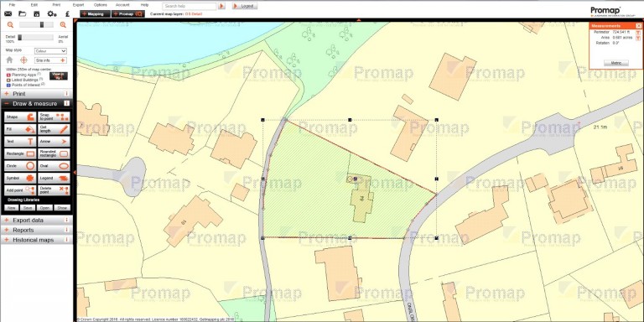
Task: Select the Circle drawing tool
Action: [20, 166]
